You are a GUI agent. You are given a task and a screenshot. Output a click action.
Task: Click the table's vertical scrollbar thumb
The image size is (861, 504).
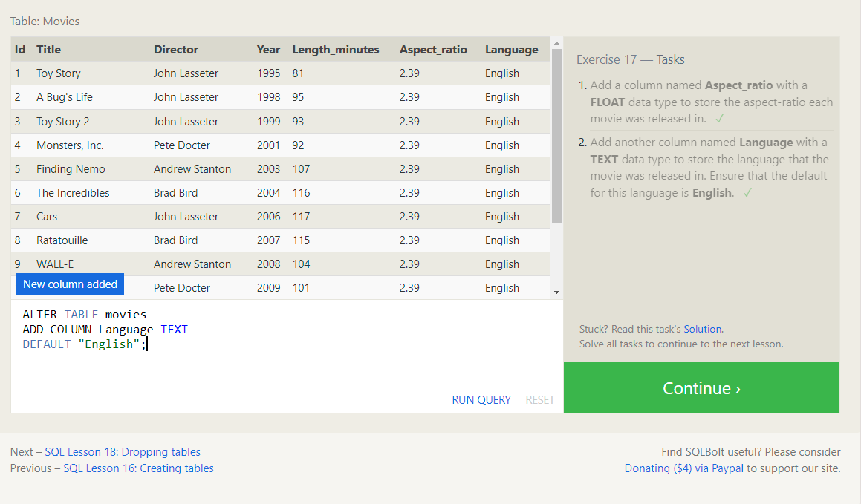pyautogui.click(x=557, y=136)
